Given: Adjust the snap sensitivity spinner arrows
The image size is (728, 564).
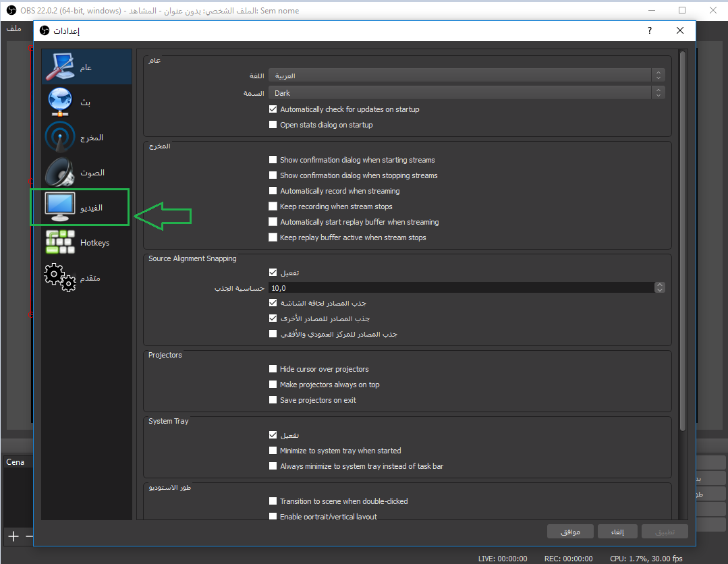Looking at the screenshot, I should (x=659, y=288).
